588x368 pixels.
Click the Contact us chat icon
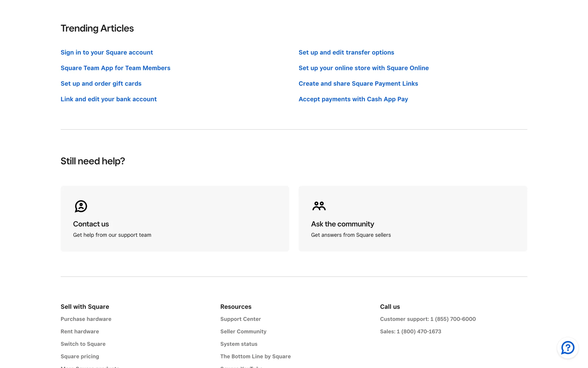click(81, 206)
